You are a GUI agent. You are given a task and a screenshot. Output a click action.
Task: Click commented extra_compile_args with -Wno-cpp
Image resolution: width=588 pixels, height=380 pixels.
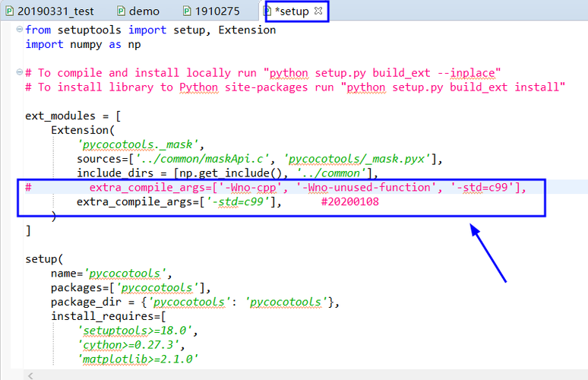[276, 187]
